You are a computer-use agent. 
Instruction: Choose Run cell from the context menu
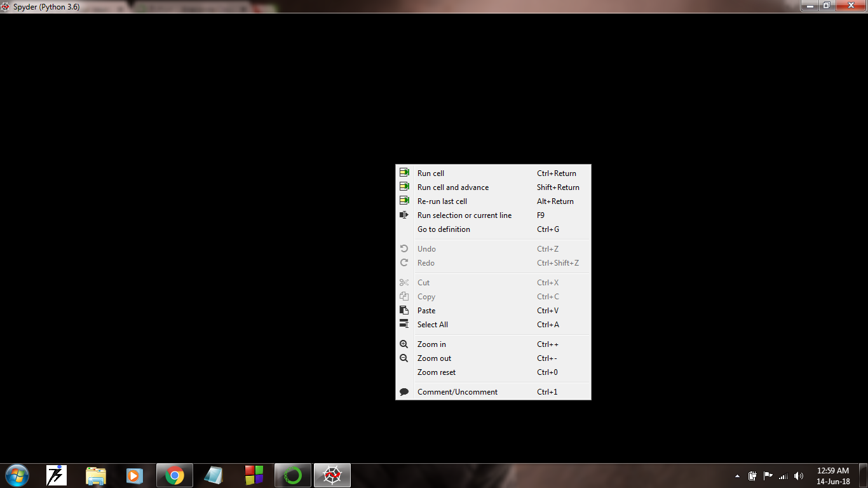pyautogui.click(x=493, y=173)
